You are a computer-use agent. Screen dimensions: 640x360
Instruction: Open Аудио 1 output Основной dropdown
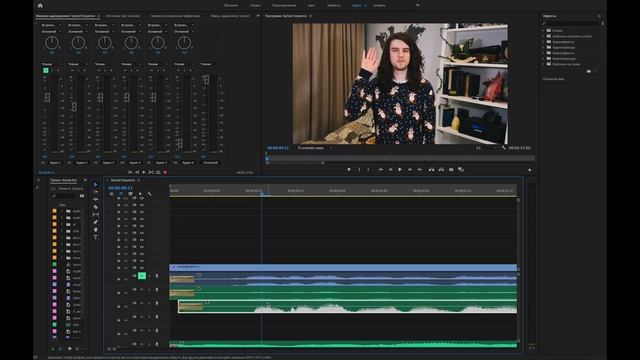51,31
